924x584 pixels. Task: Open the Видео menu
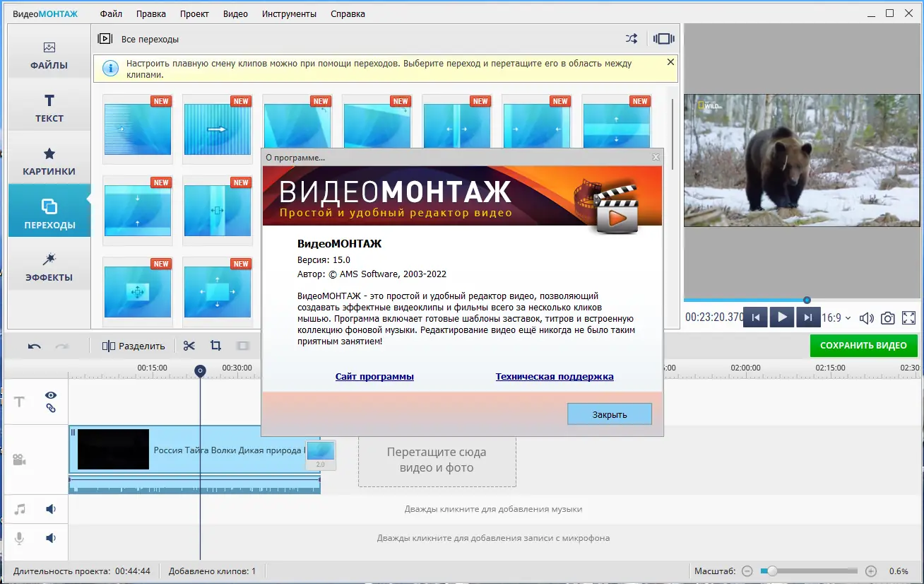(235, 13)
